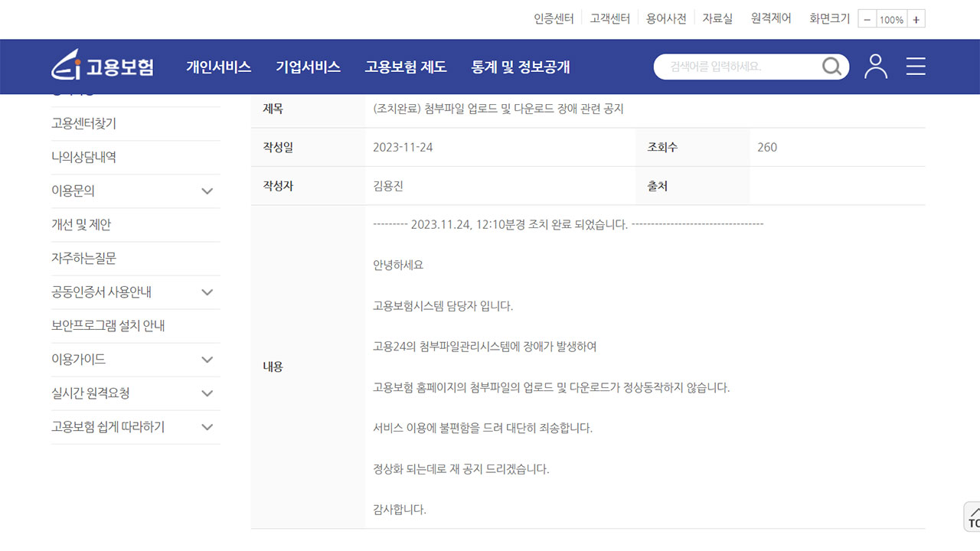
Task: Increase screen size with the plus icon
Action: pyautogui.click(x=916, y=18)
